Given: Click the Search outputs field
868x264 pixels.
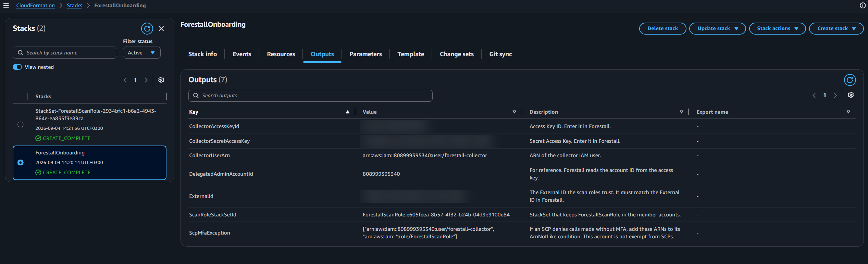Looking at the screenshot, I should pos(310,96).
